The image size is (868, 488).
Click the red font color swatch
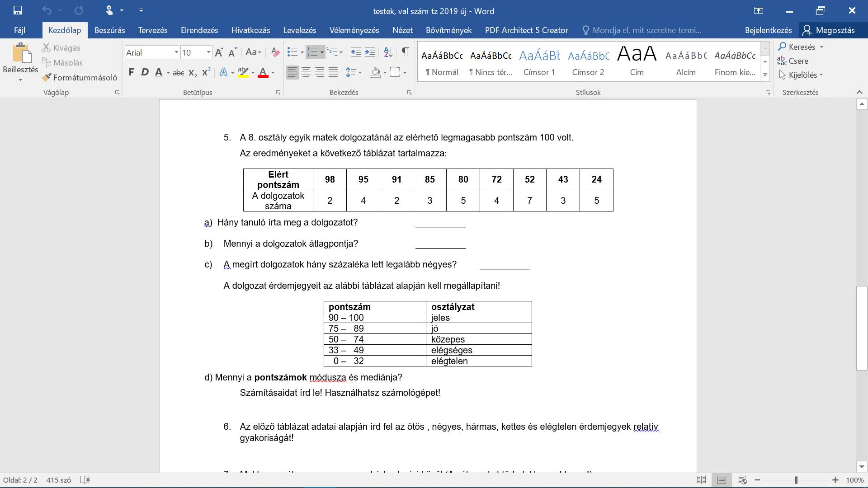tap(263, 72)
